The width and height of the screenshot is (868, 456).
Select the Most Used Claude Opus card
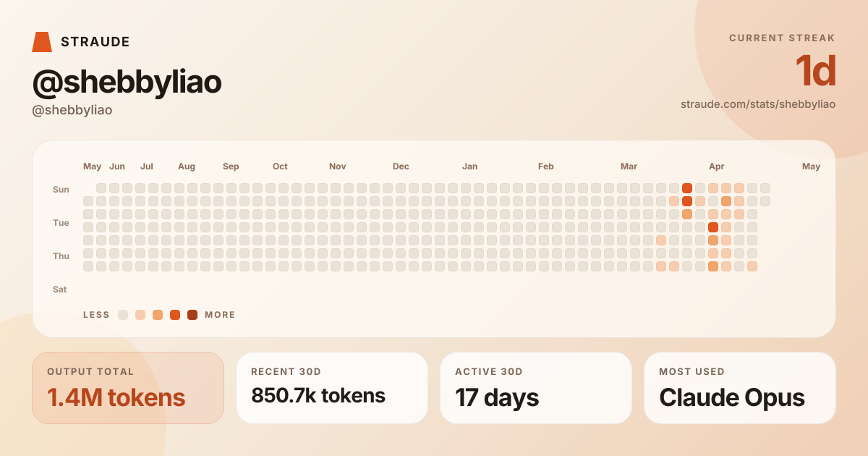[740, 388]
